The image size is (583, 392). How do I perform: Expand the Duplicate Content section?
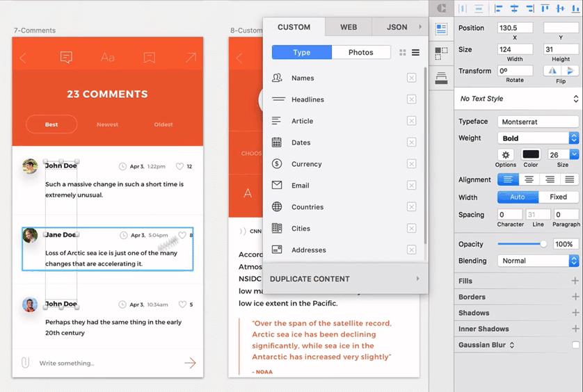pos(345,279)
